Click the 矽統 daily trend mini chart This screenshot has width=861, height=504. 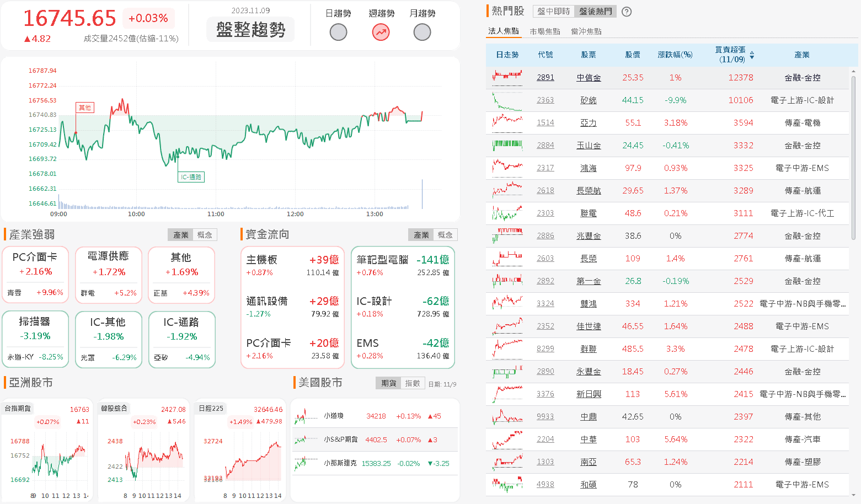pos(507,100)
